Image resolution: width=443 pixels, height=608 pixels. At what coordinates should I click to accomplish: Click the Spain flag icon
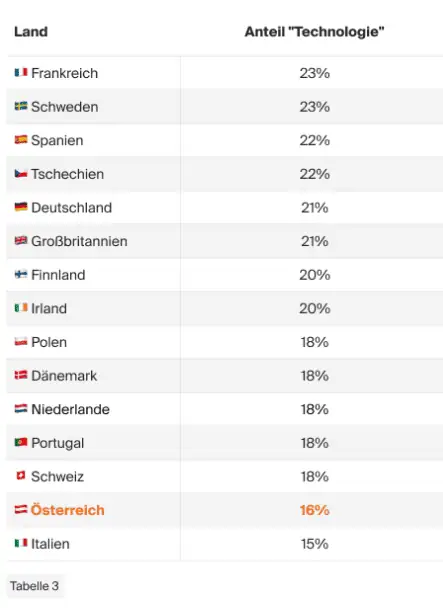[x=21, y=140]
